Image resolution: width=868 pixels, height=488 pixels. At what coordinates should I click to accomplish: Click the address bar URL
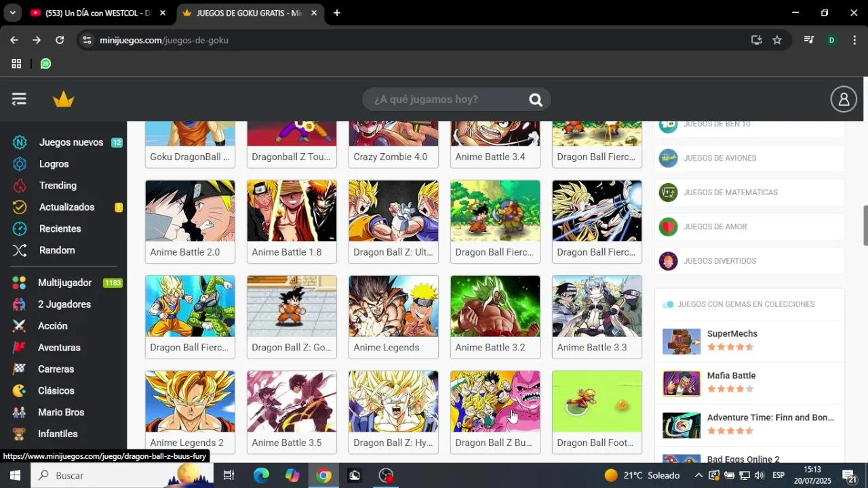pyautogui.click(x=164, y=40)
